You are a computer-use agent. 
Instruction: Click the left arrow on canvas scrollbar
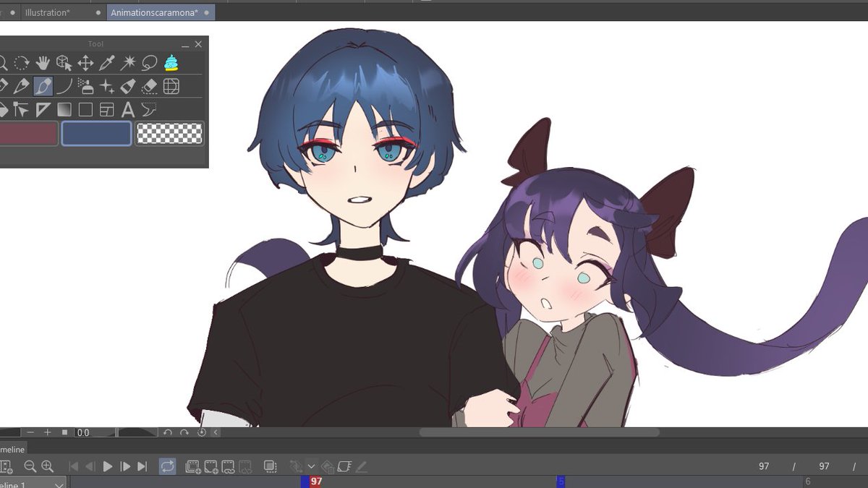216,432
